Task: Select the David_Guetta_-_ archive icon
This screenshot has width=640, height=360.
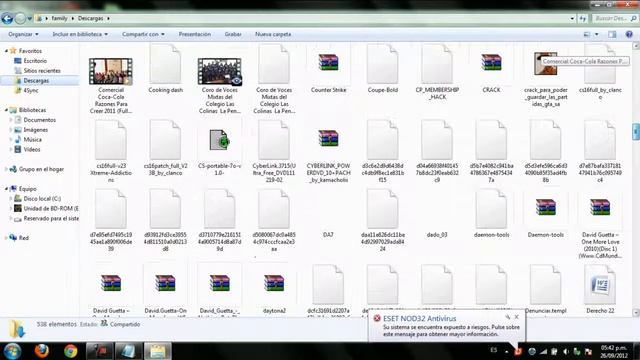Action: [220, 283]
